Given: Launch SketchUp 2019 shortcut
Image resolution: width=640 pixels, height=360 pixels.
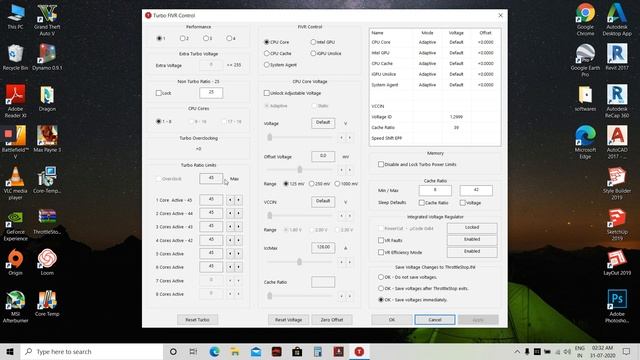Looking at the screenshot, I should click(617, 225).
